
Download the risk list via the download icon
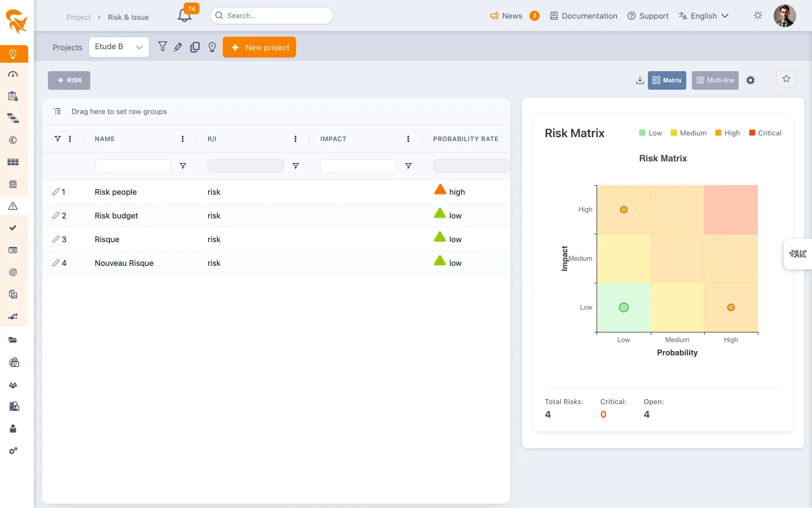point(639,80)
